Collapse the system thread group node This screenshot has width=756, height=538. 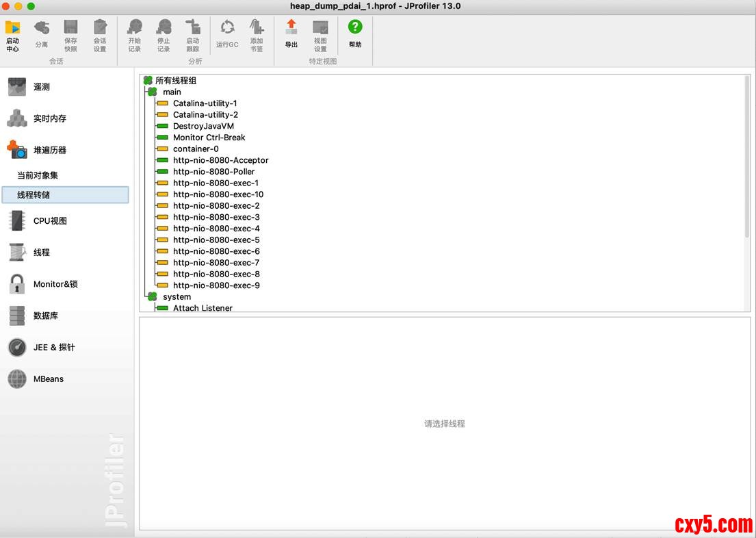[x=152, y=296]
